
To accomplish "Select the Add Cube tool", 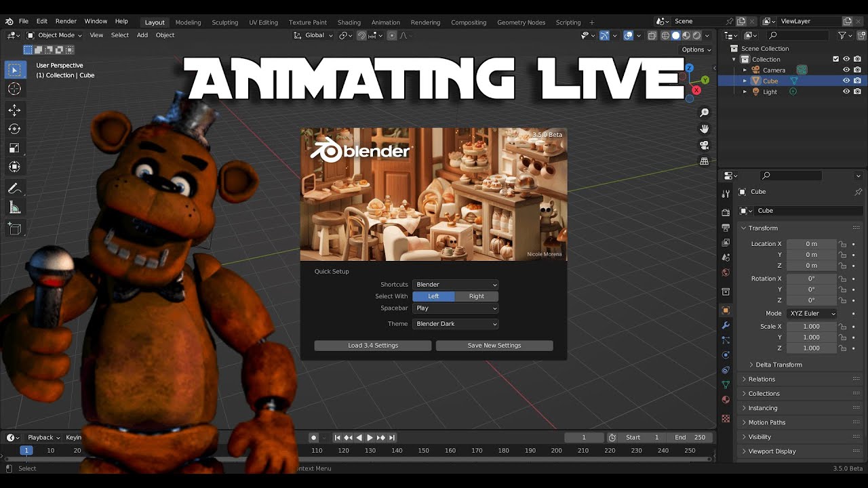I will 14,228.
